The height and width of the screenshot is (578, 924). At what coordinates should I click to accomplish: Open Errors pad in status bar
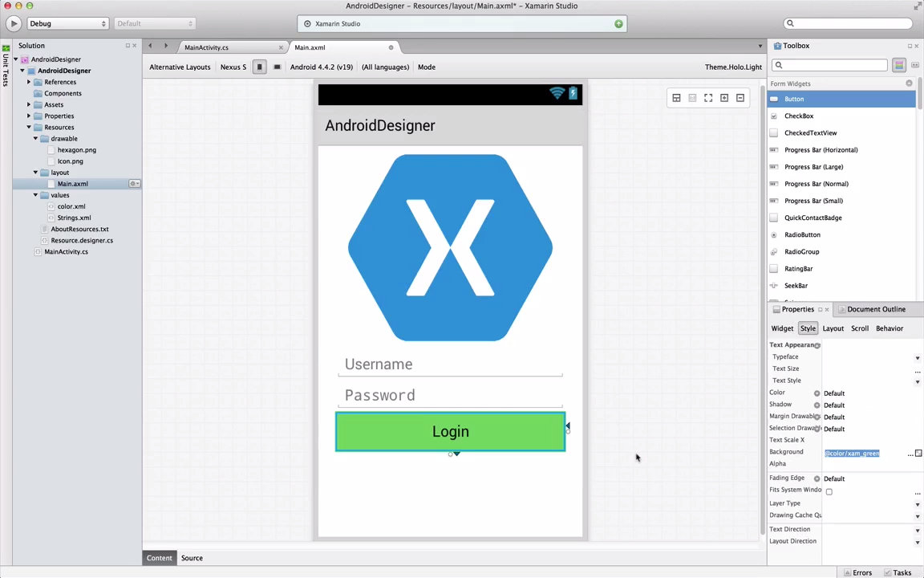(x=858, y=572)
